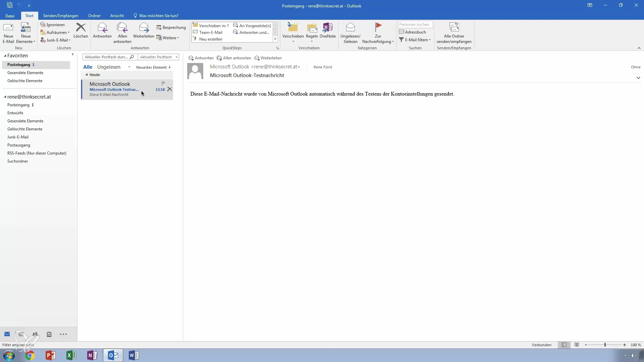The image size is (644, 362).
Task: Open the Datei tab
Action: 10,16
